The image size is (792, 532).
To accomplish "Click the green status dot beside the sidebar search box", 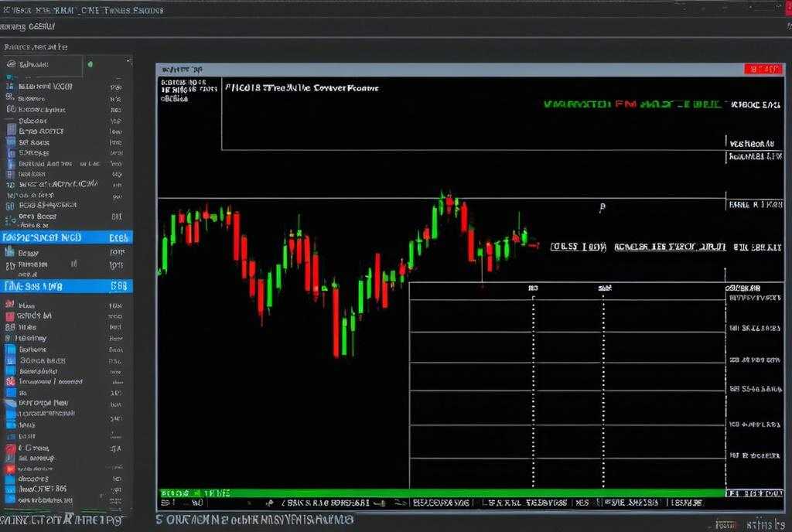I will (x=90, y=65).
